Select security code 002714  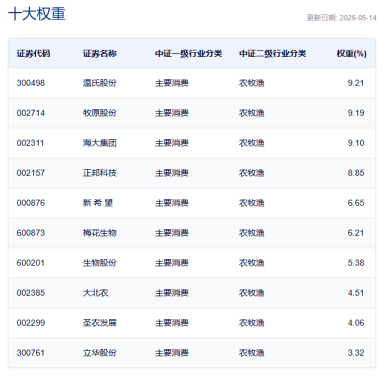point(31,113)
